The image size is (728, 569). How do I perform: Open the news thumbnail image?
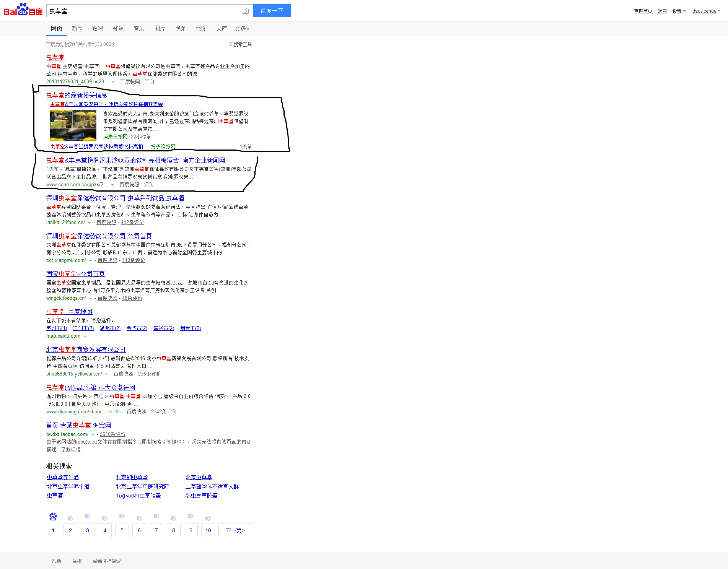73,125
